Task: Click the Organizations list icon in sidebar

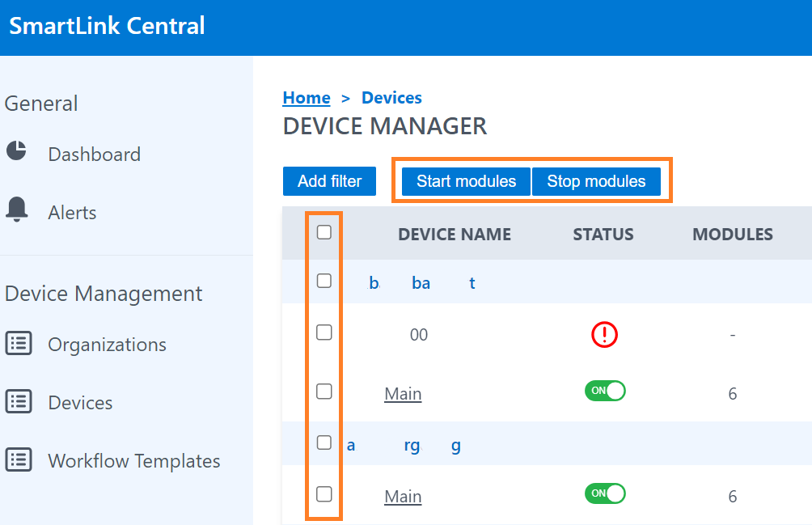Action: click(x=19, y=344)
